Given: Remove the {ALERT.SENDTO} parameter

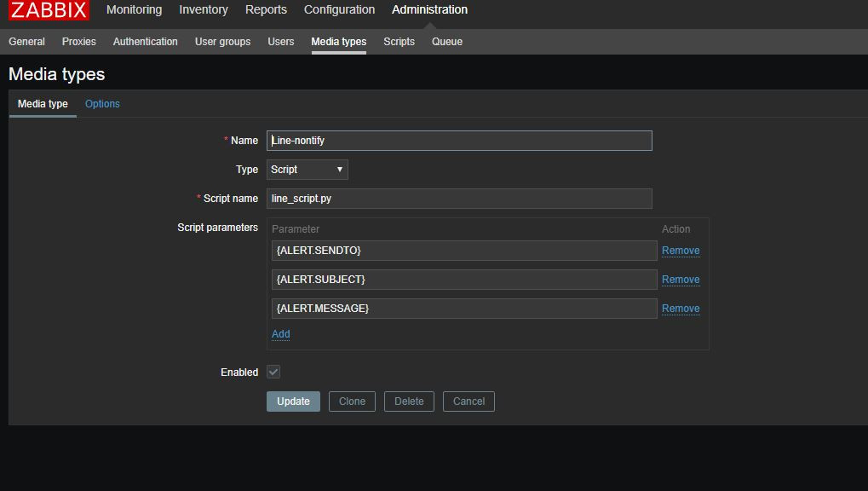Looking at the screenshot, I should coord(681,251).
